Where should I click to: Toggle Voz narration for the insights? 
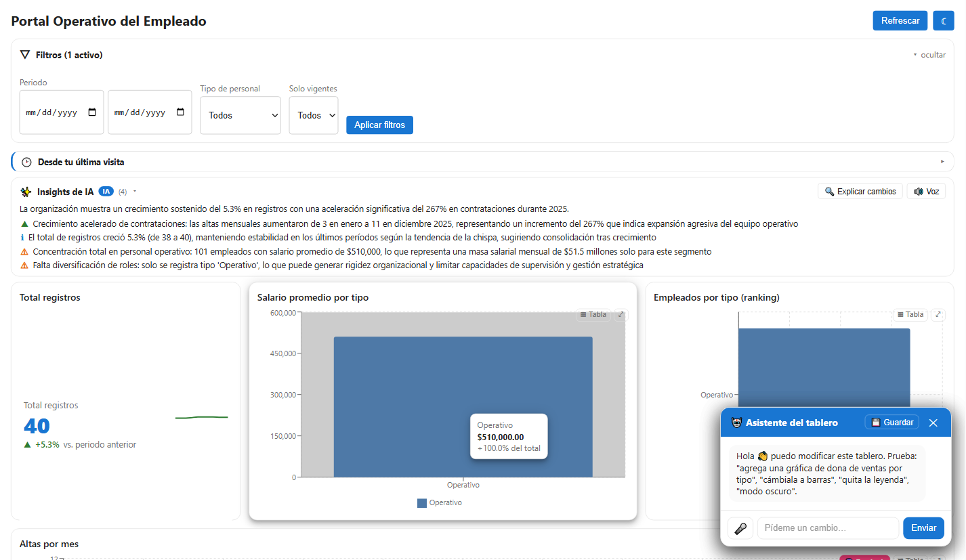926,192
